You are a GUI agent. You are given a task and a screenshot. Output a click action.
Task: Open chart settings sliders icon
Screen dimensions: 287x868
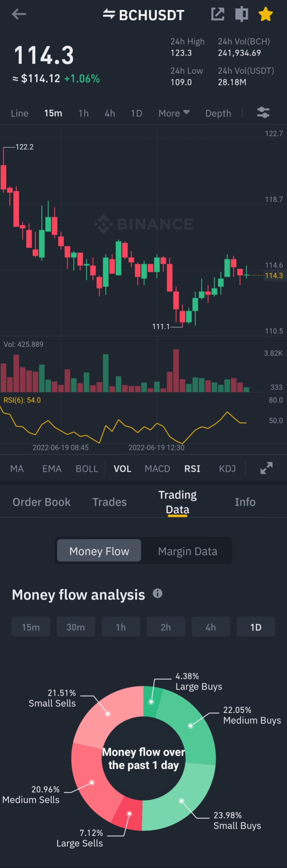pyautogui.click(x=263, y=113)
